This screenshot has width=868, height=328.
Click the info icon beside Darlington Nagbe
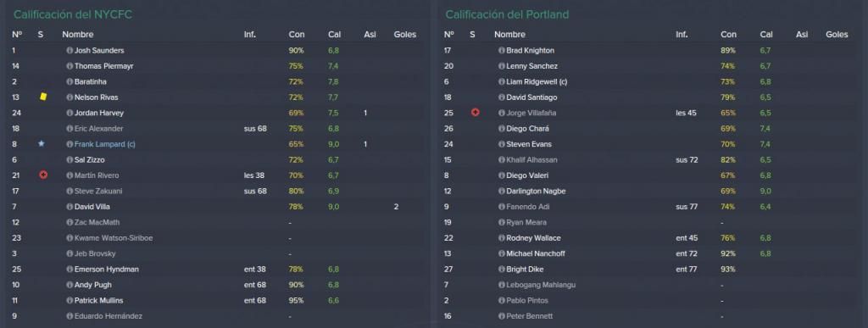click(x=502, y=192)
